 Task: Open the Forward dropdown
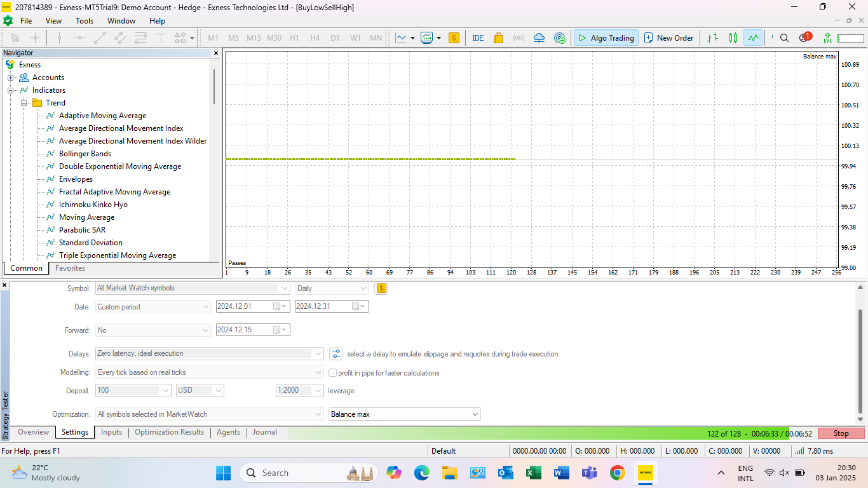coord(153,330)
